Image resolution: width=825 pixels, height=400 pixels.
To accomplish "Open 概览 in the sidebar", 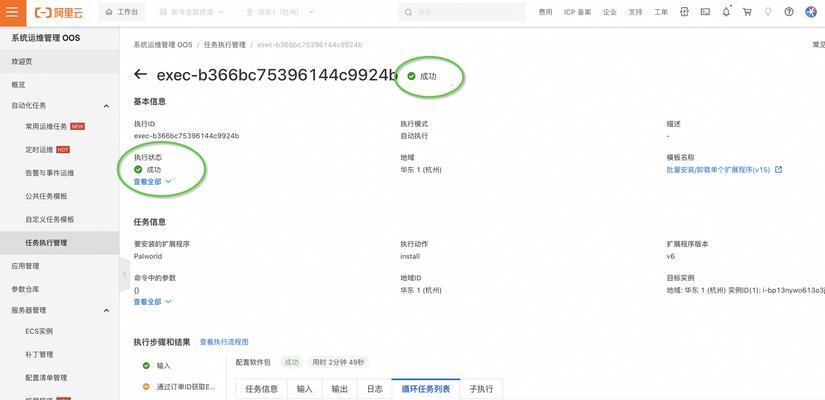I will 59,85.
